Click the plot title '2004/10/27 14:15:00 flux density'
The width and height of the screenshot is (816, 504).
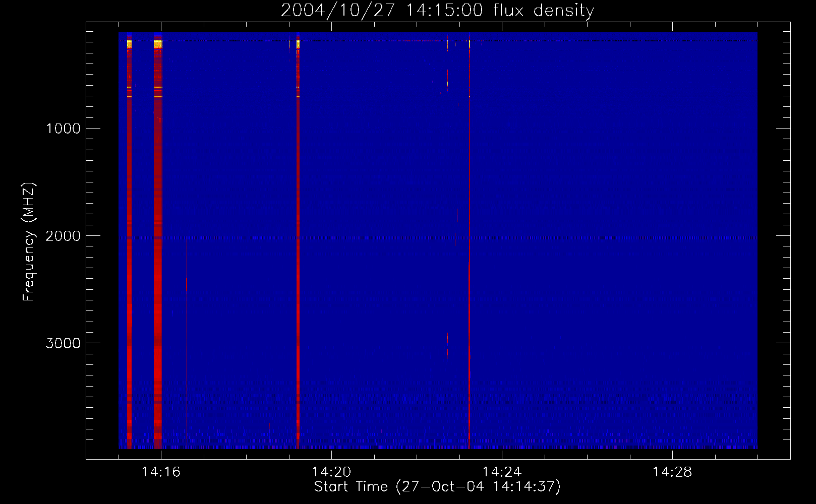tap(437, 11)
